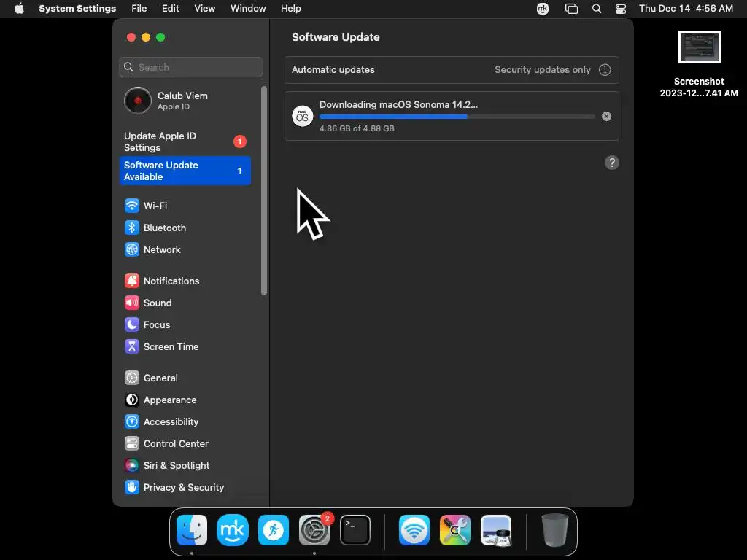Viewport: 747px width, 560px height.
Task: Cancel the macOS Sonoma download
Action: [x=606, y=117]
